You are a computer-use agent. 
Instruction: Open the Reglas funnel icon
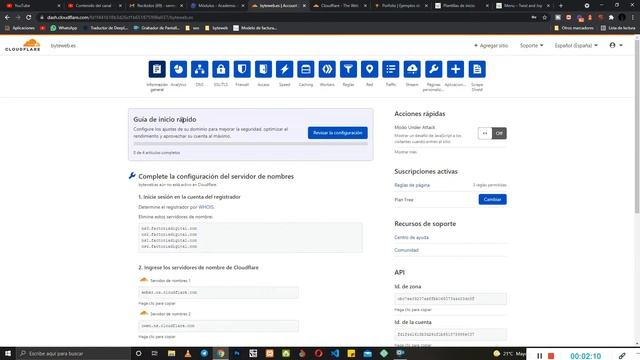click(x=348, y=69)
